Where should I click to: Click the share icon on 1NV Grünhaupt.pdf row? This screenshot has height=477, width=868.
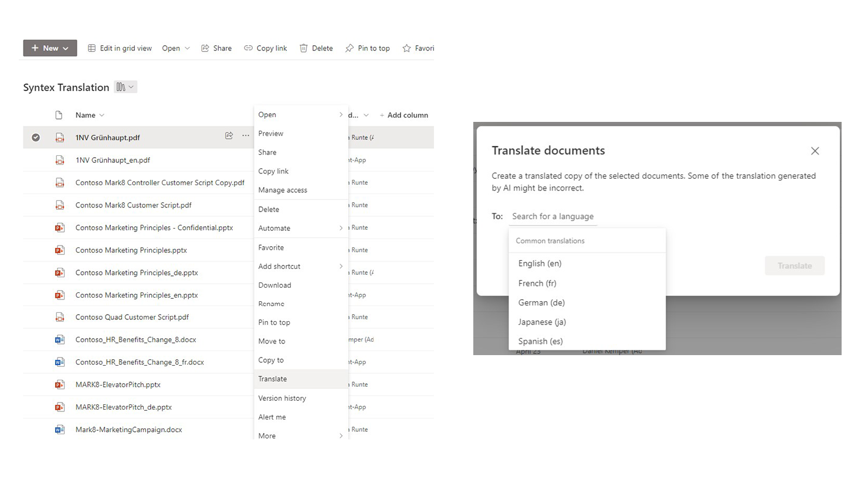(x=229, y=136)
